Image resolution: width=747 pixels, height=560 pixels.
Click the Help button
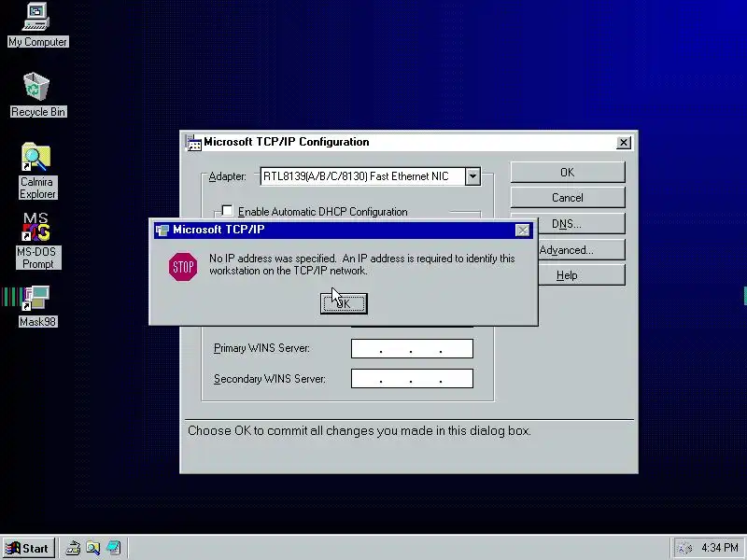tap(581, 275)
